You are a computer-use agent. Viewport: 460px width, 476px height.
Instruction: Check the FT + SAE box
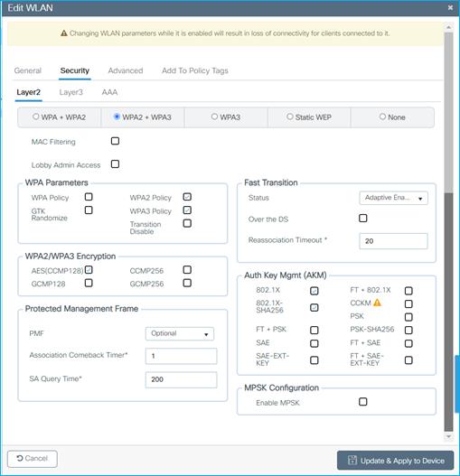point(408,343)
